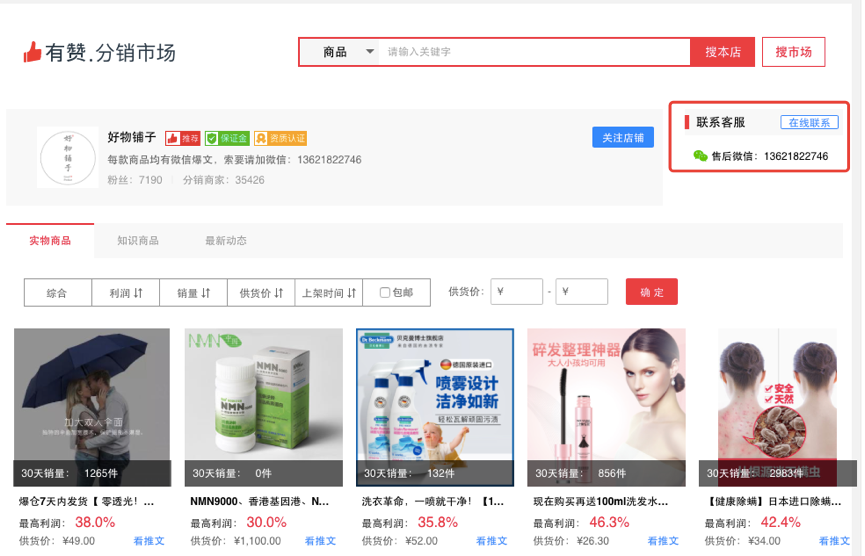
Task: Switch to the 知识商品 tab
Action: (138, 240)
